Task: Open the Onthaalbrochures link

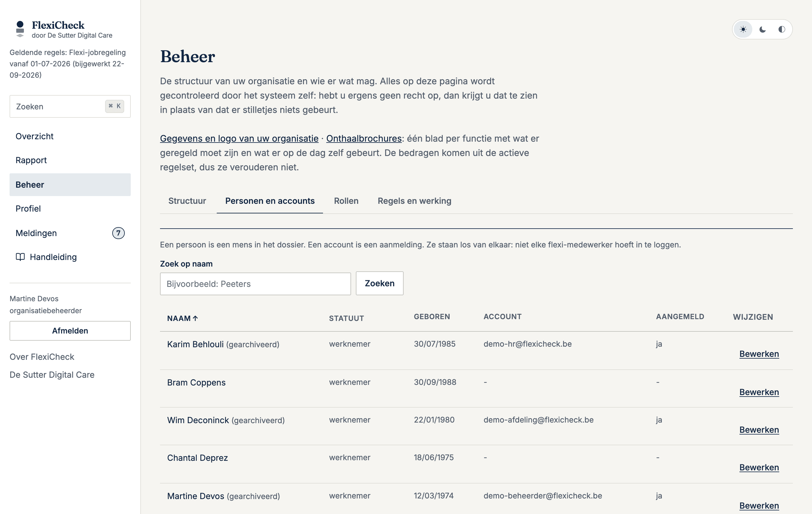Action: (x=364, y=138)
